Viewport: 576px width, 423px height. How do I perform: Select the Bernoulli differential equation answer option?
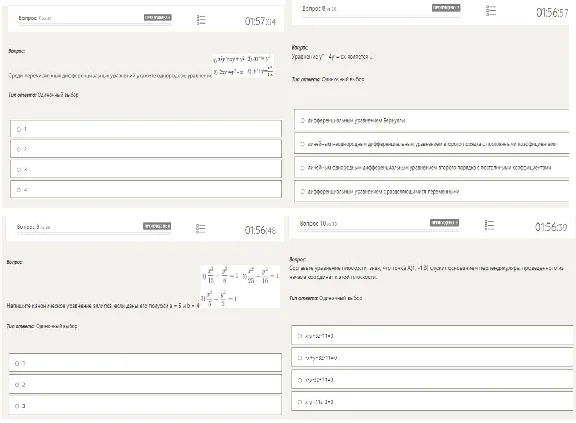pyautogui.click(x=432, y=120)
